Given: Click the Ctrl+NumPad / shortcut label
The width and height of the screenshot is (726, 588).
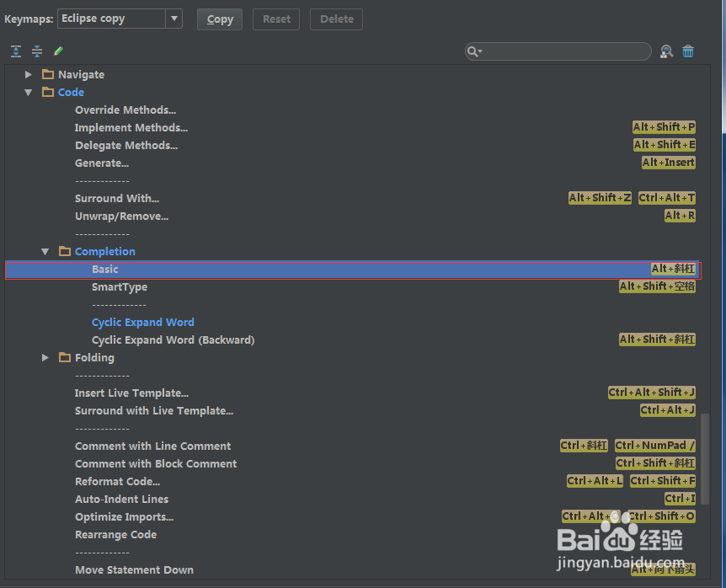Looking at the screenshot, I should pos(655,446).
